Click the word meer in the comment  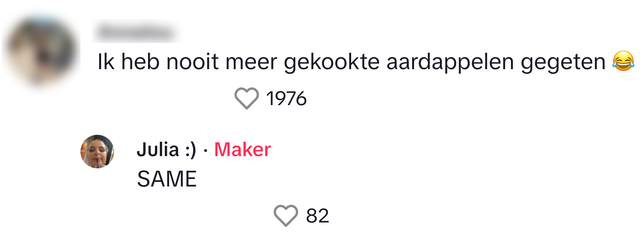tap(251, 62)
